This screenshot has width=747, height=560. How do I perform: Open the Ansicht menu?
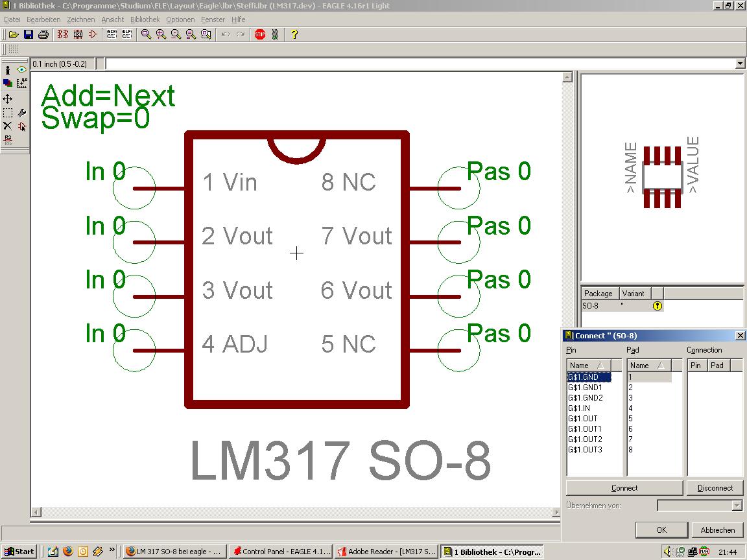coord(112,19)
